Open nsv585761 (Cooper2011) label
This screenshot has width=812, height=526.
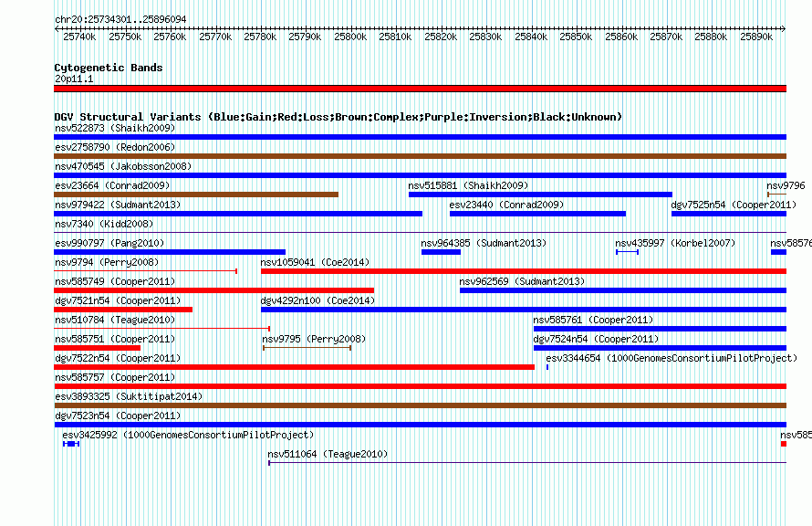tap(593, 320)
